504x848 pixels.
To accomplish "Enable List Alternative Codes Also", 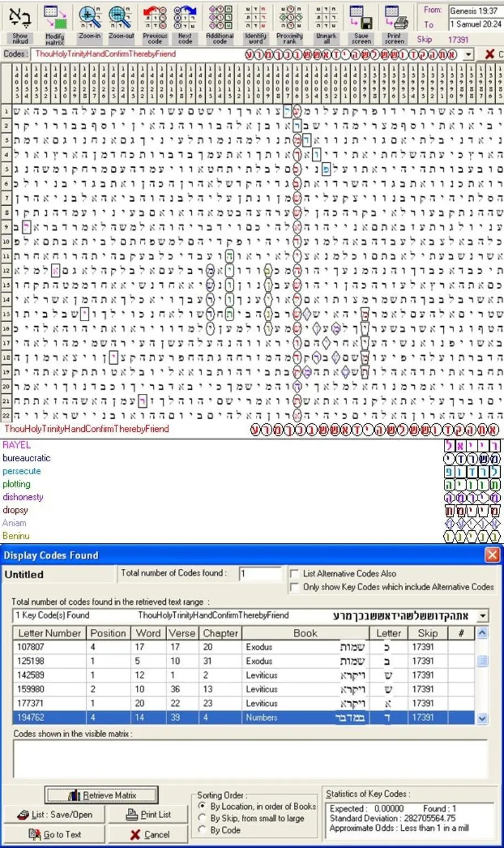I will click(x=295, y=574).
